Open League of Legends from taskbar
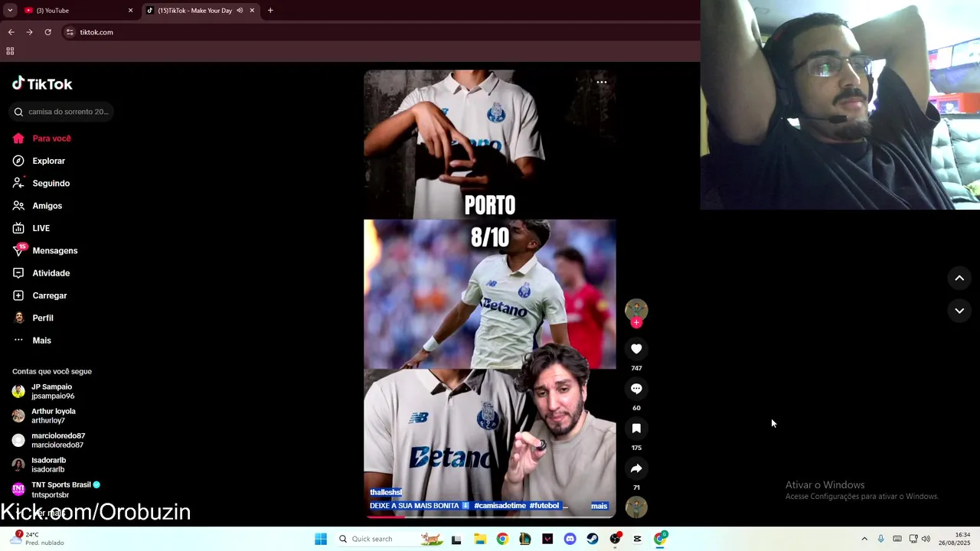The image size is (980, 551). (524, 539)
